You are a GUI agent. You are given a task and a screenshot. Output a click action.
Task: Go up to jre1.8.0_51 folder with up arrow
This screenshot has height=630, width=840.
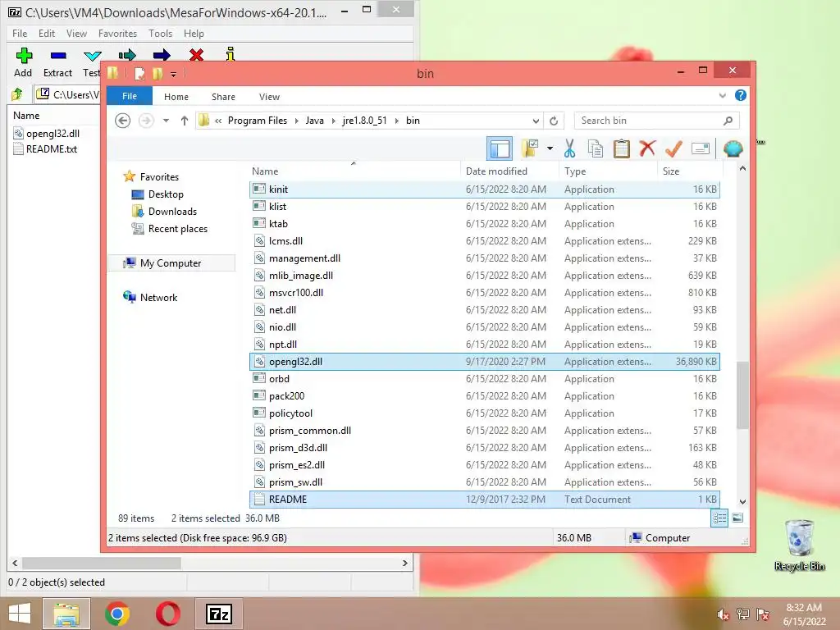185,121
